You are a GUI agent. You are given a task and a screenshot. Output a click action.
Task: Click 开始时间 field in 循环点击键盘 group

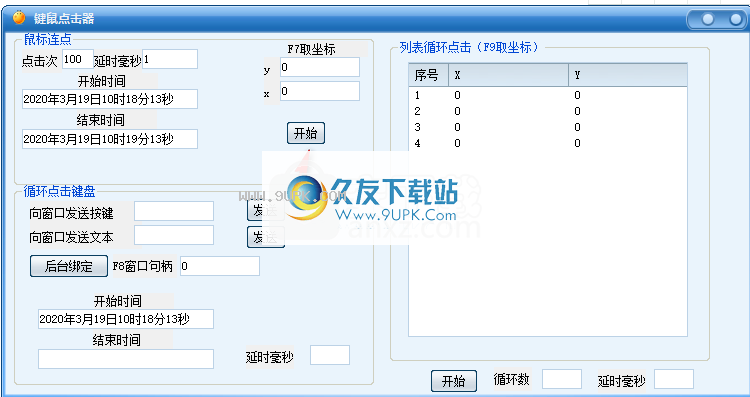click(x=126, y=319)
